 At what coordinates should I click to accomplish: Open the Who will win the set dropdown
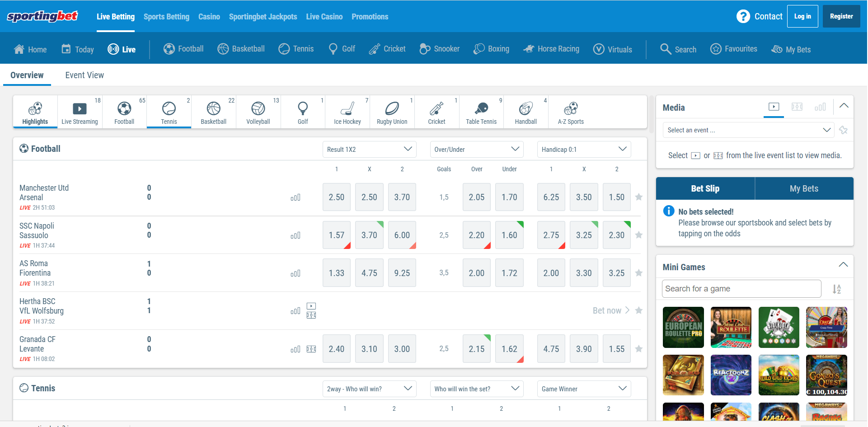coord(477,389)
